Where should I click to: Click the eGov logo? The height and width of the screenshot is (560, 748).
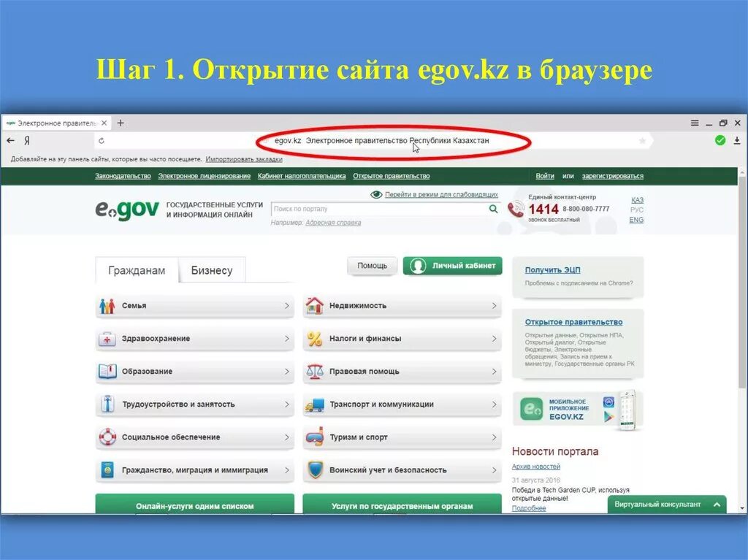click(127, 210)
